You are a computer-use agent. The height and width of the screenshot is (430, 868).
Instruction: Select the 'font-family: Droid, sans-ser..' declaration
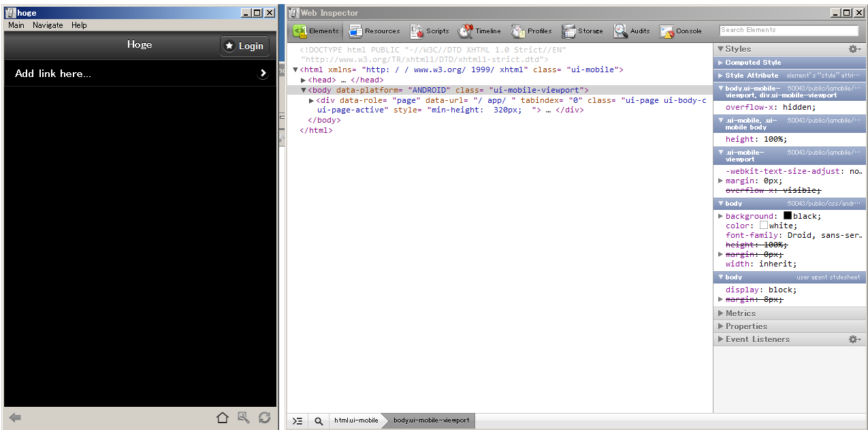click(794, 235)
